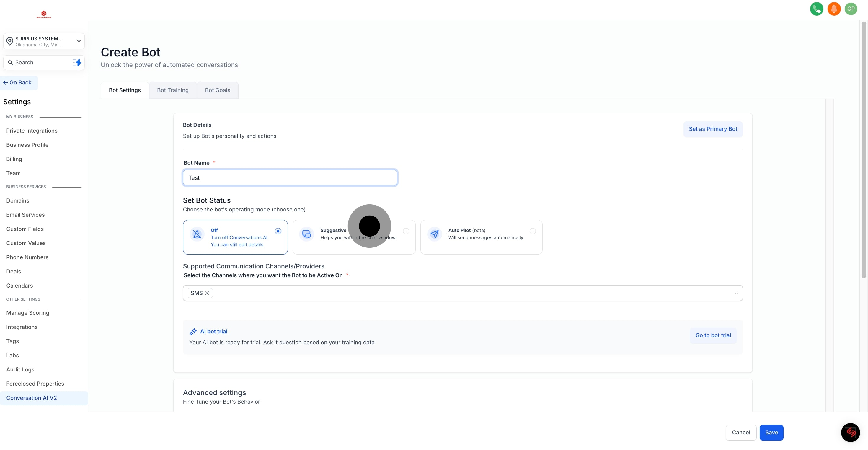Image resolution: width=868 pixels, height=450 pixels.
Task: Click the GP user avatar
Action: 851,9
